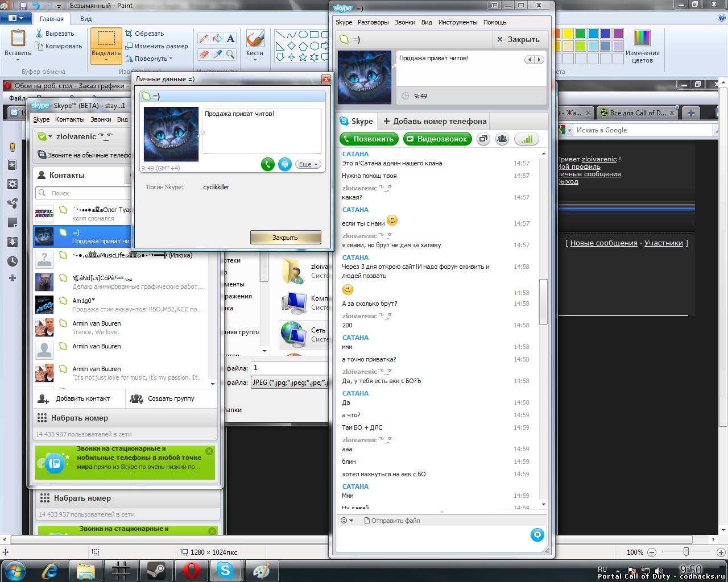
Task: Open the Разговоры menu in Skype chat window
Action: pyautogui.click(x=373, y=22)
